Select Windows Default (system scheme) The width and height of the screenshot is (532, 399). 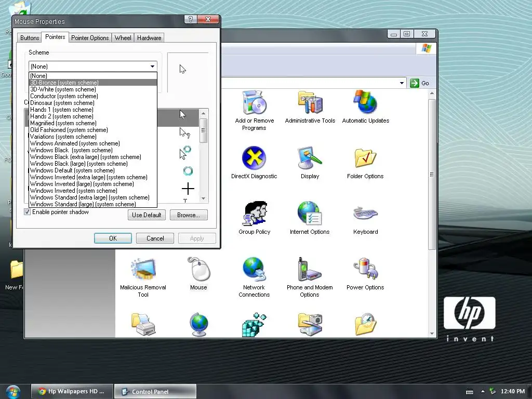(93, 170)
